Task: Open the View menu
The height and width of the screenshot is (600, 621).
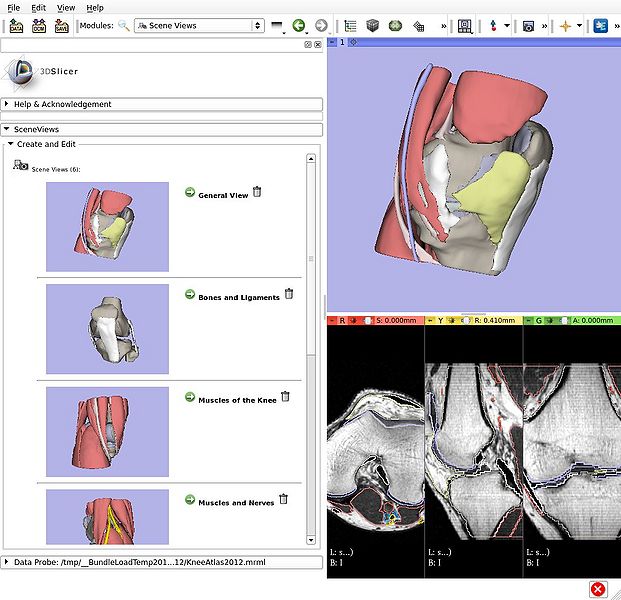Action: (x=65, y=7)
